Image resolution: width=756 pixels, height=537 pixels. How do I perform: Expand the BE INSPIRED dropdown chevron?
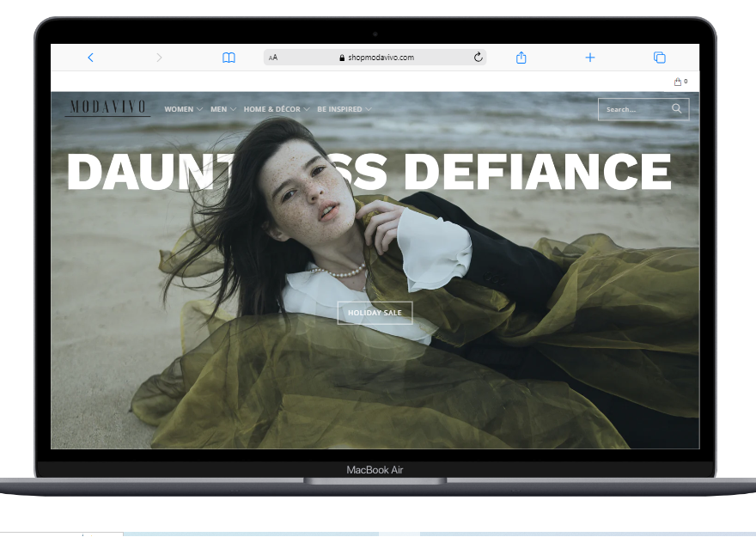pyautogui.click(x=369, y=110)
